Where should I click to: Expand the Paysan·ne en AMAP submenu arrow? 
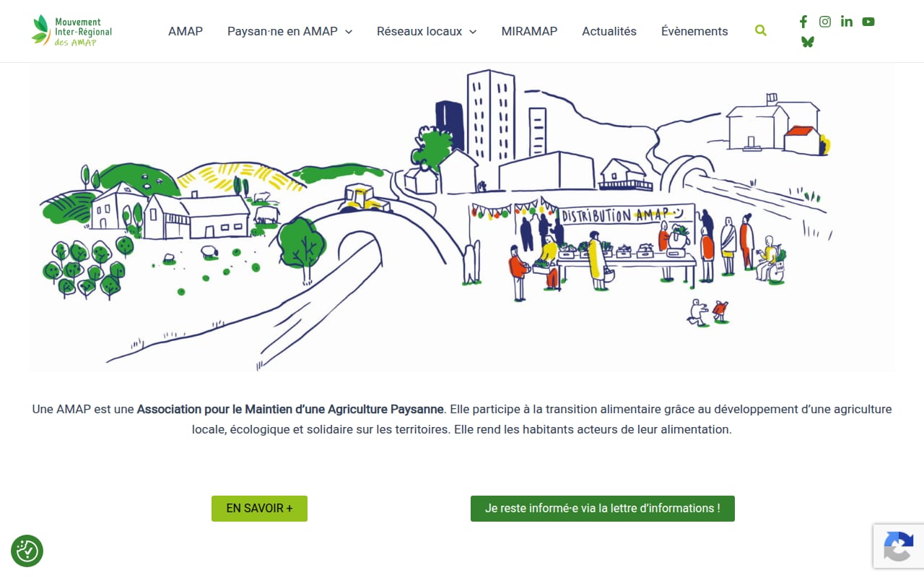[x=349, y=32]
